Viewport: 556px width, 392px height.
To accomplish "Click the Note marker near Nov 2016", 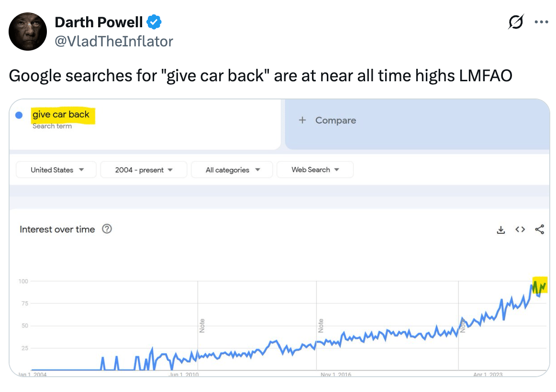I will (x=321, y=326).
